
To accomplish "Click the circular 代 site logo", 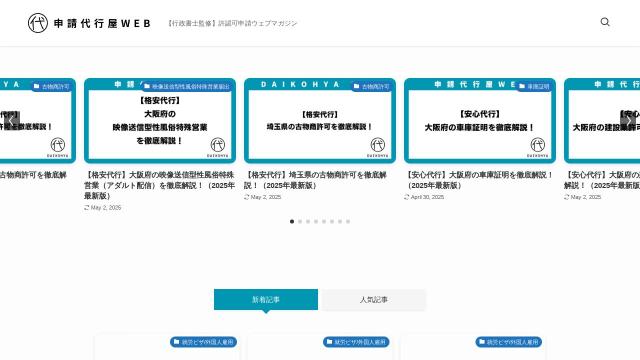I will (x=38, y=23).
